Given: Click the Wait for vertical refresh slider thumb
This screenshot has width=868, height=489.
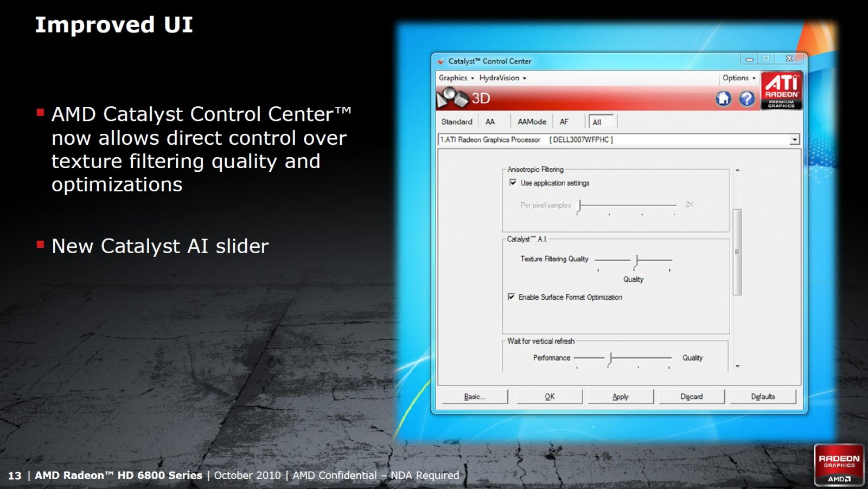Looking at the screenshot, I should pyautogui.click(x=610, y=359).
